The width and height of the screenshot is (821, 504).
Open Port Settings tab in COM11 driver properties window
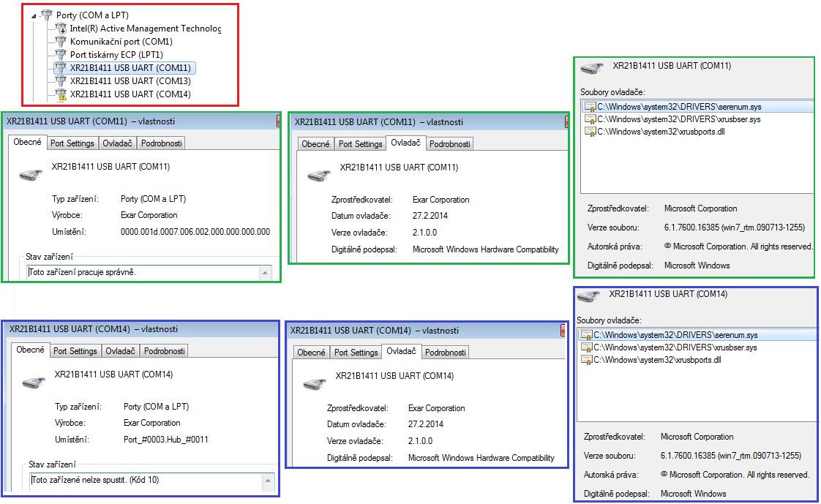tap(360, 144)
